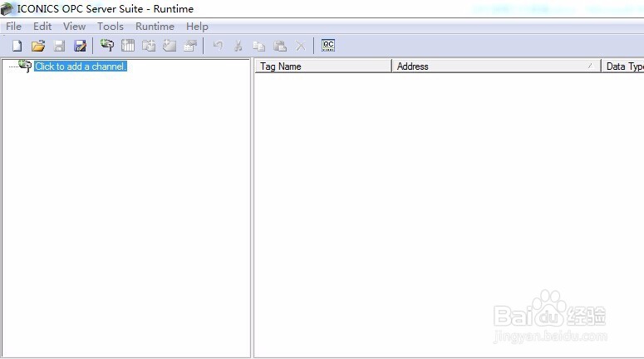The width and height of the screenshot is (644, 359).
Task: Click the New Device toolbar icon
Action: click(128, 45)
